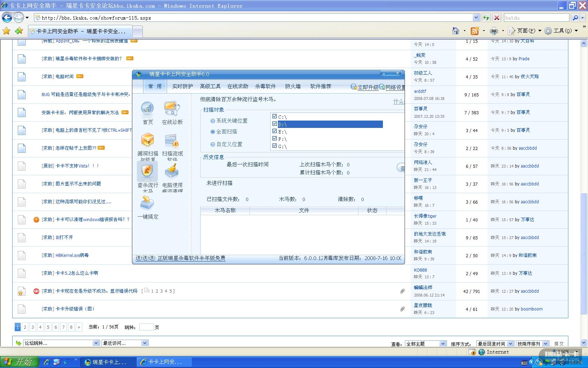Open the 高级工具 tab
The image size is (588, 368).
(x=210, y=86)
